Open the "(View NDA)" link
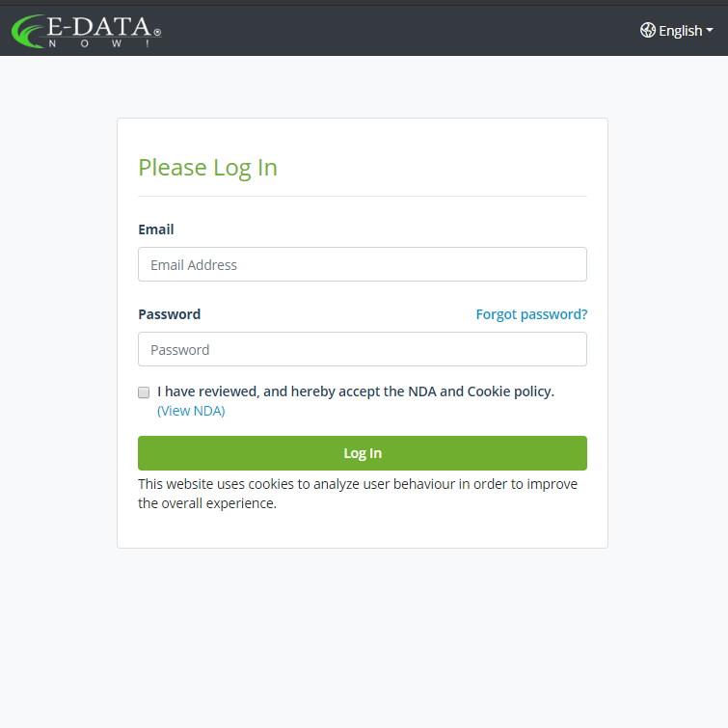728x728 pixels. (x=191, y=411)
